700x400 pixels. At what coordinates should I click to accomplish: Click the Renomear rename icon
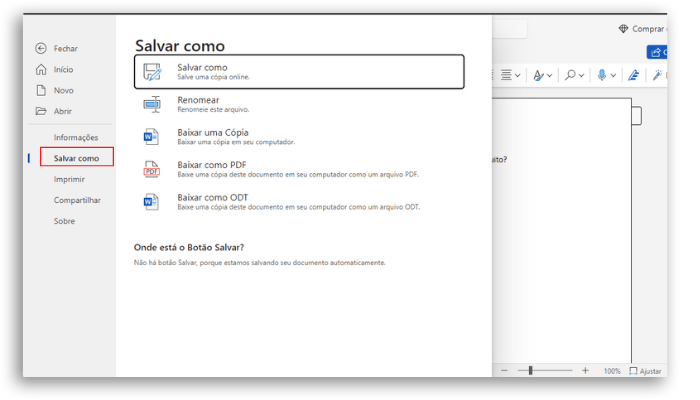tap(152, 104)
